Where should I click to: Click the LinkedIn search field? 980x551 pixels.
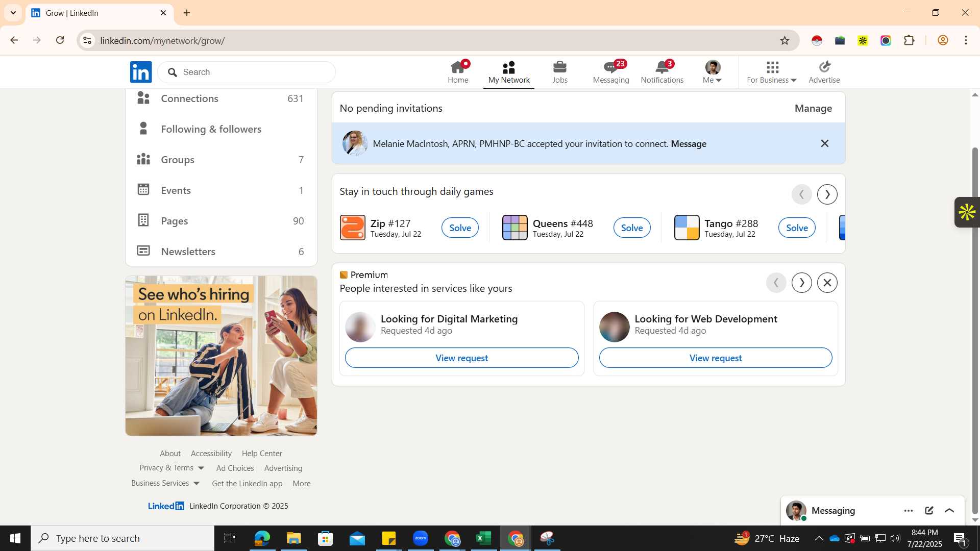tap(247, 72)
